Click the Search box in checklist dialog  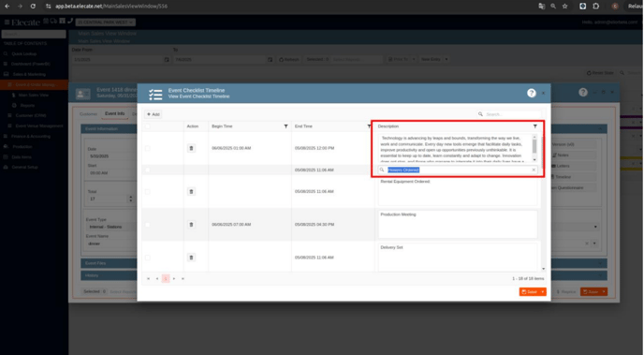(509, 114)
